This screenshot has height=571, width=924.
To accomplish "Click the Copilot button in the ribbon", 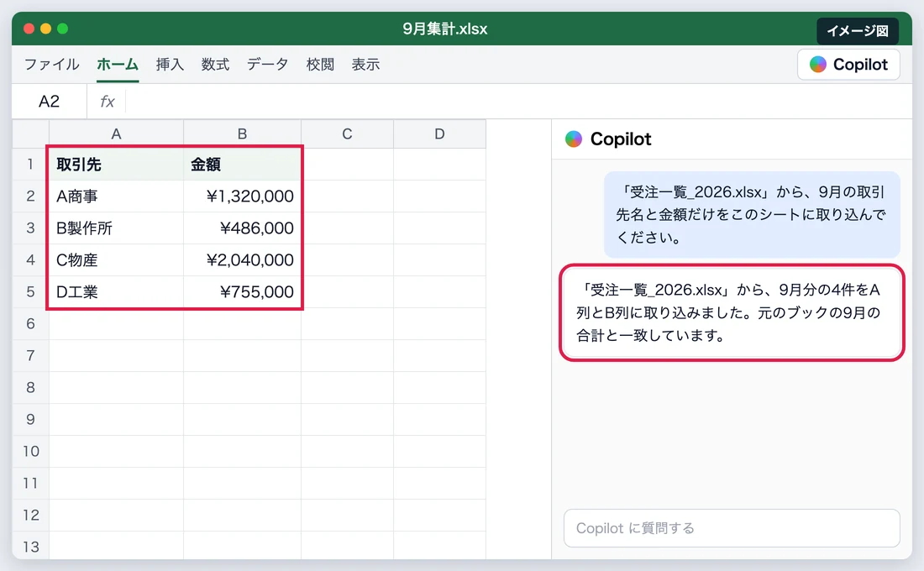I will (x=848, y=64).
